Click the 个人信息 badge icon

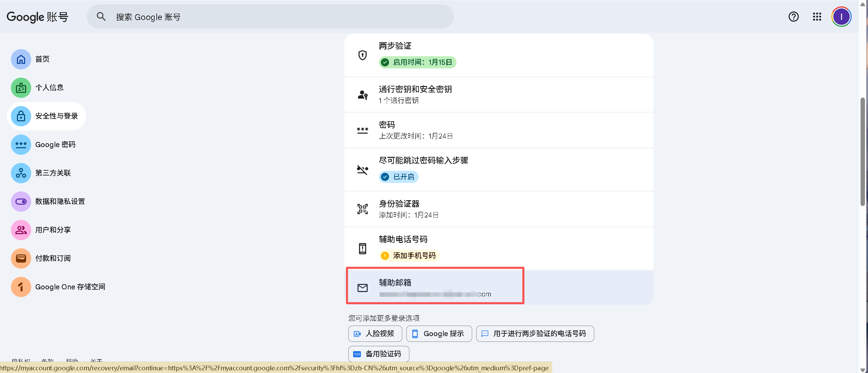[21, 87]
